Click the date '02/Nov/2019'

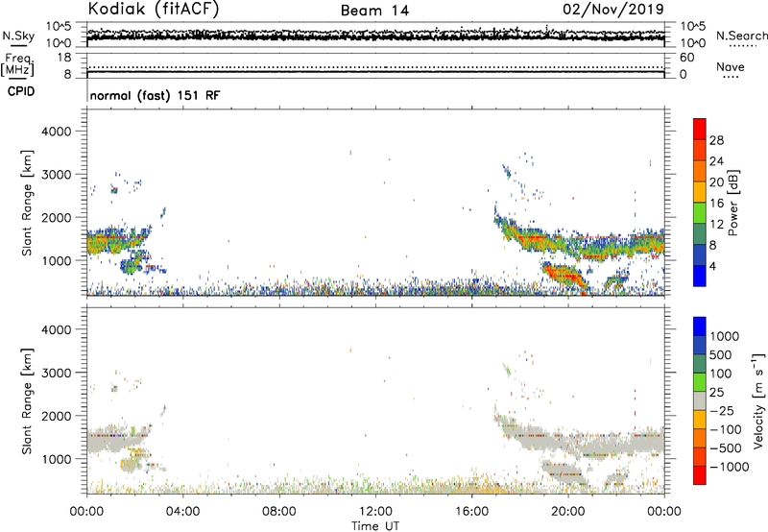613,9
